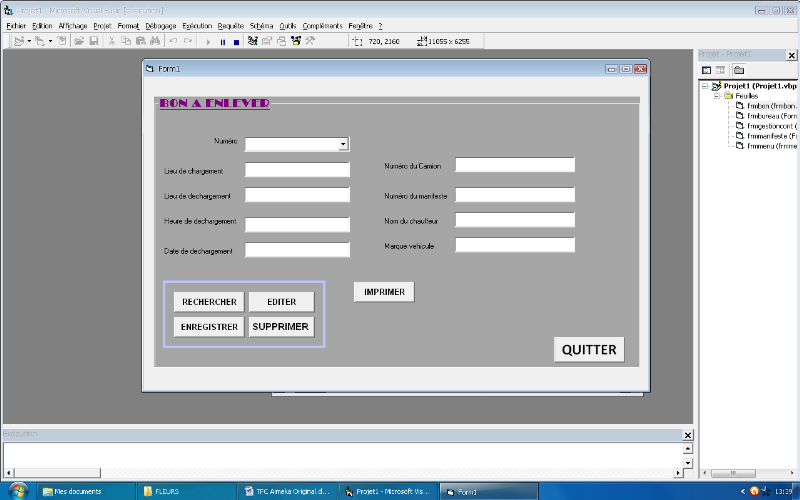The image size is (800, 500).
Task: Collapse the Projet1 tree node
Action: (705, 87)
